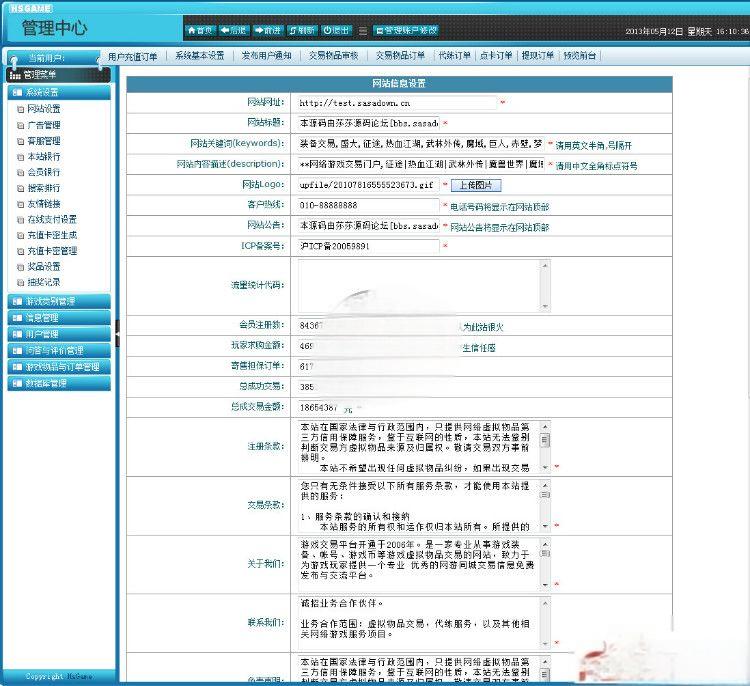
Task: Expand the 用户管理 sidebar section
Action: [x=42, y=334]
